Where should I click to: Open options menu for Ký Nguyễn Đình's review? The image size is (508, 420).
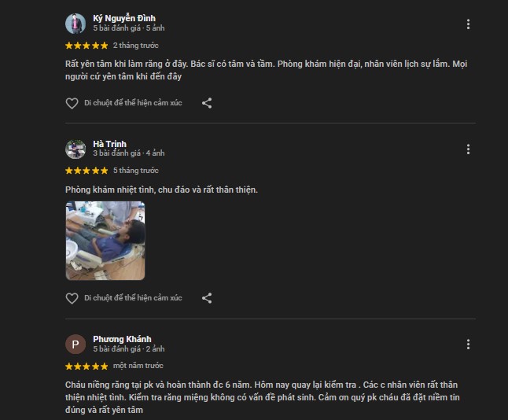point(468,24)
